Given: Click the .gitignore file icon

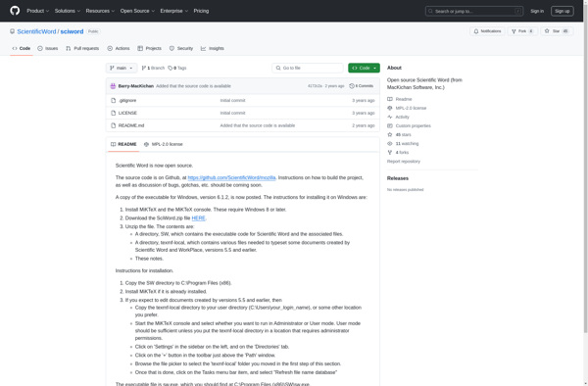Looking at the screenshot, I should click(114, 101).
